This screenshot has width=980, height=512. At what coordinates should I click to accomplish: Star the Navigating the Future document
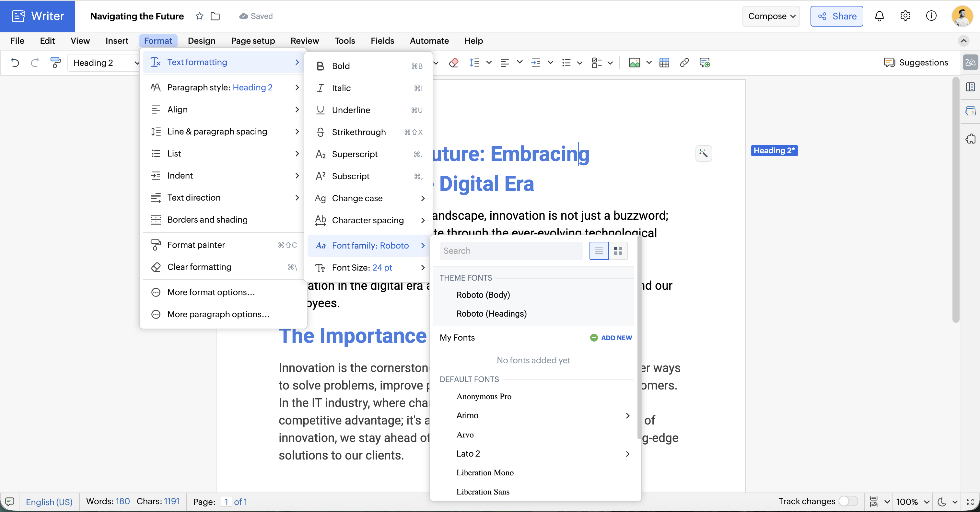click(x=199, y=16)
